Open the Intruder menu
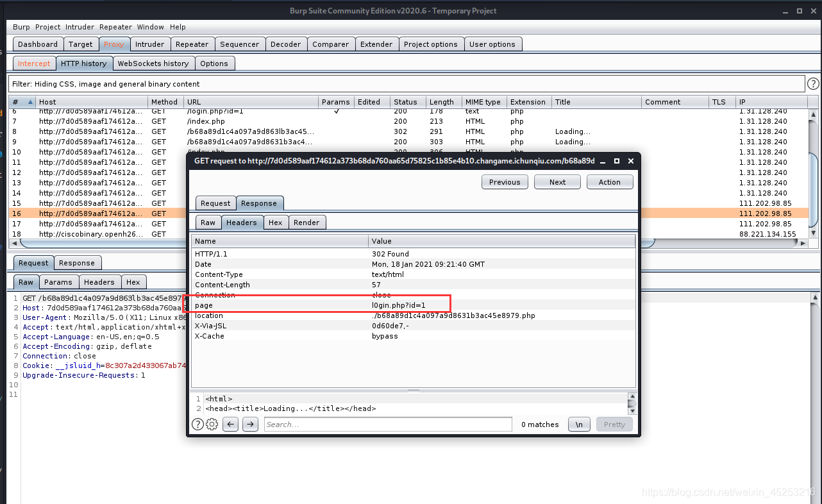Viewport: 822px width, 504px height. tap(79, 27)
